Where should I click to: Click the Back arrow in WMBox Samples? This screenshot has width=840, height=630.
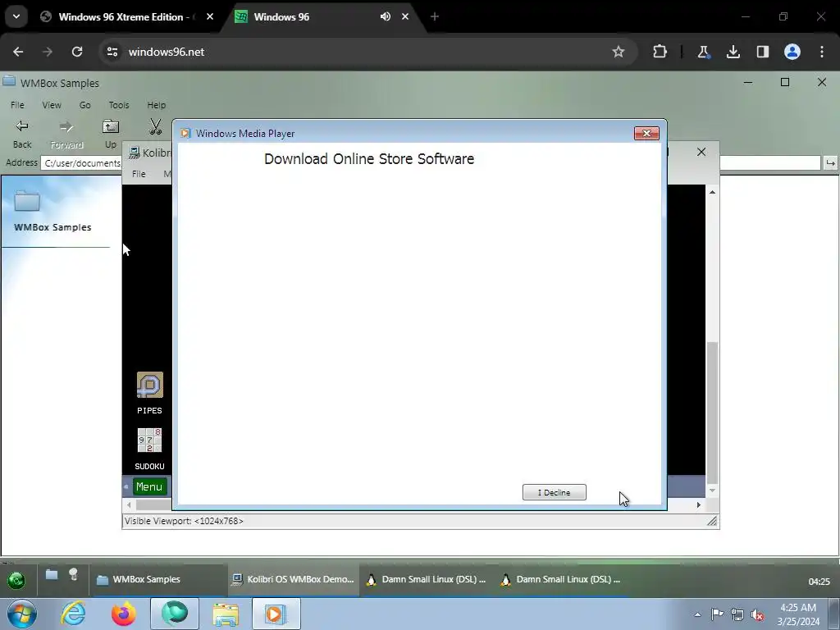[x=22, y=134]
